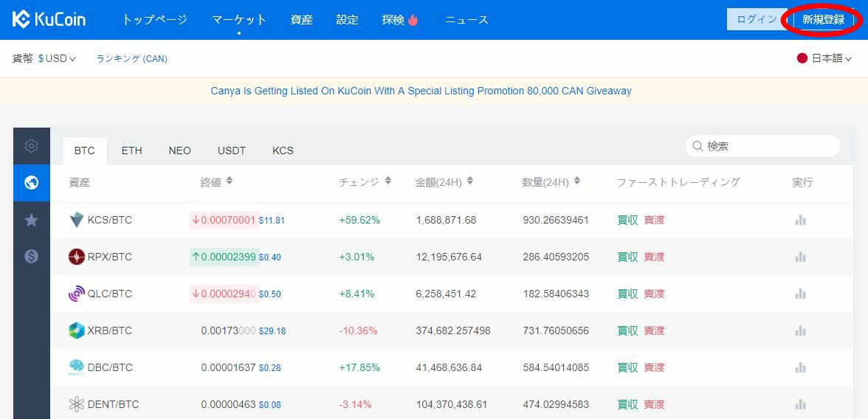Open ニュース in the navigation bar
This screenshot has height=419, width=868.
466,20
